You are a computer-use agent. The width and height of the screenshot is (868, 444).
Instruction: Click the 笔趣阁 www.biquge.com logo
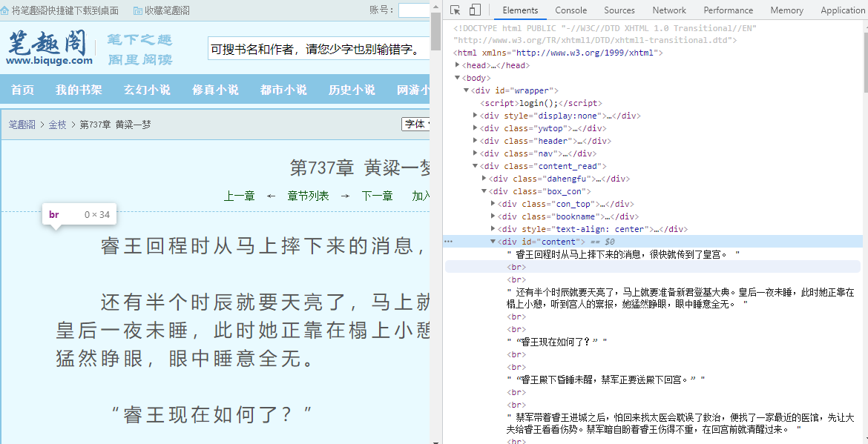49,48
